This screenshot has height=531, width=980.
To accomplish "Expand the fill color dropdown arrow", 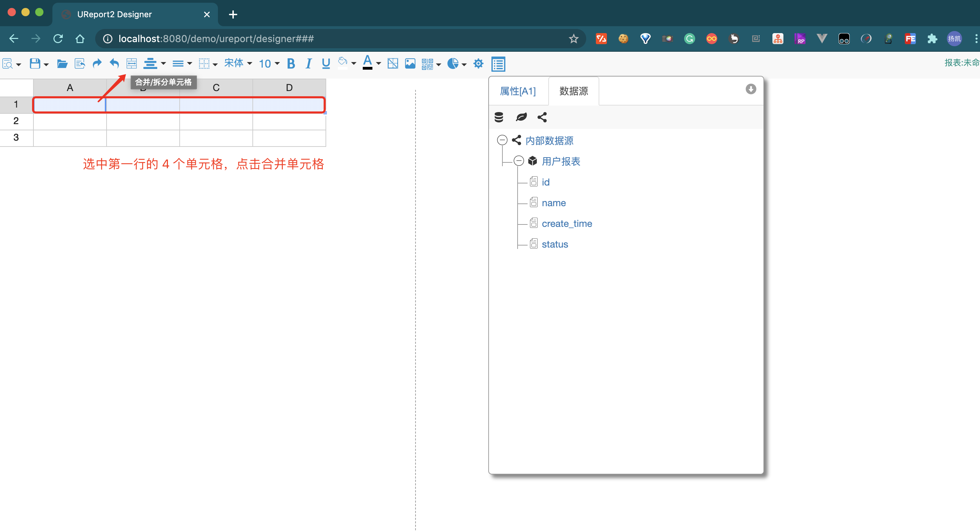I will click(354, 63).
